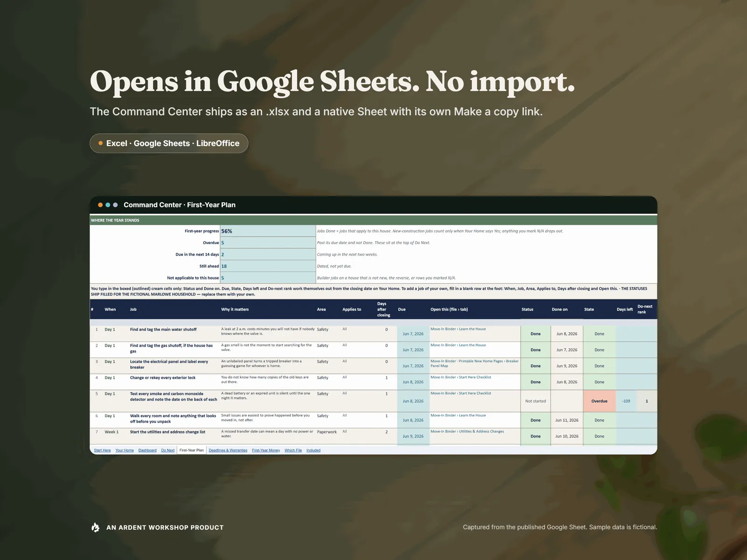Select the Not started status cell
The height and width of the screenshot is (560, 747).
[536, 401]
